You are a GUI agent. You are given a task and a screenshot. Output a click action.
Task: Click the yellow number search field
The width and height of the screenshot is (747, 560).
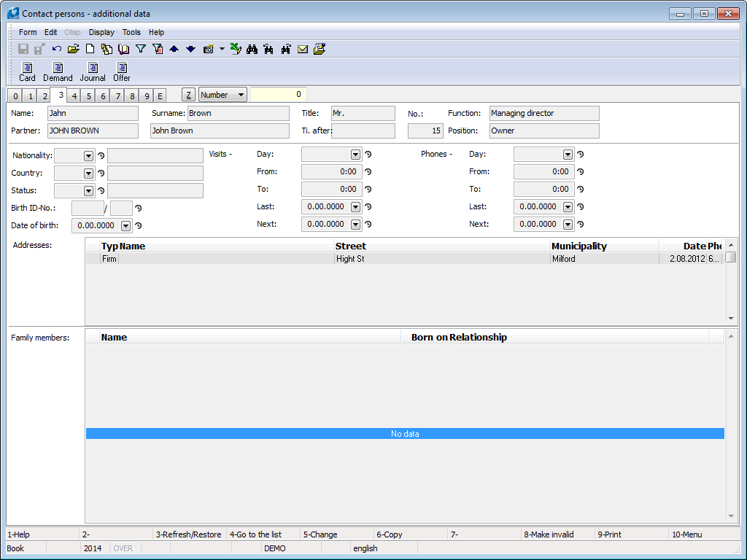(278, 94)
